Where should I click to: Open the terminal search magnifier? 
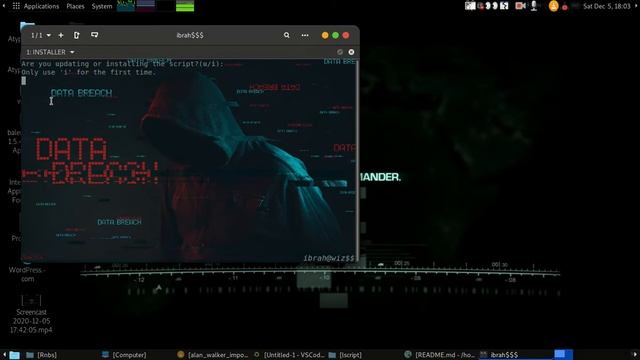[x=287, y=35]
